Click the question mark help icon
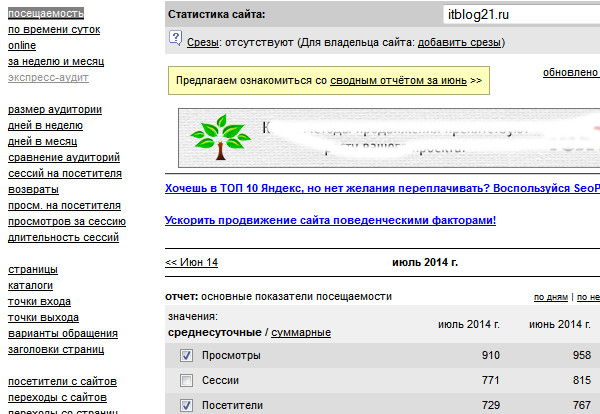 pos(175,38)
